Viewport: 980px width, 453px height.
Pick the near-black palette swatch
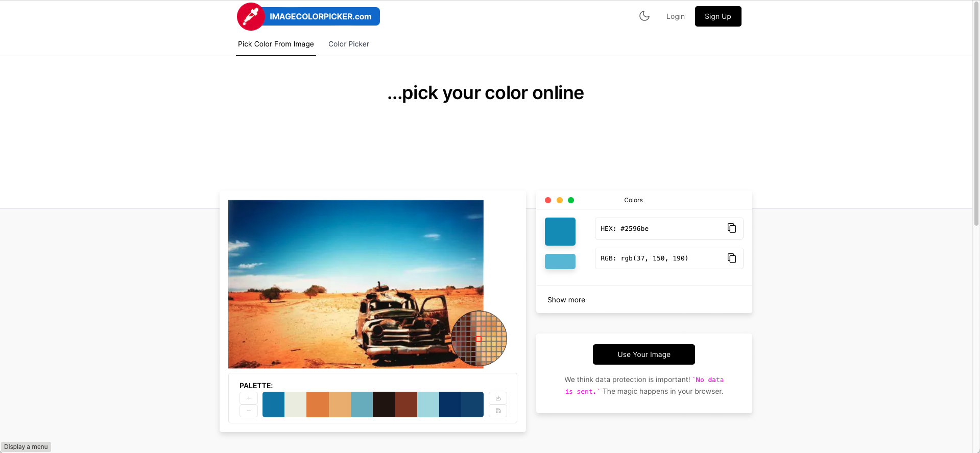coord(384,404)
